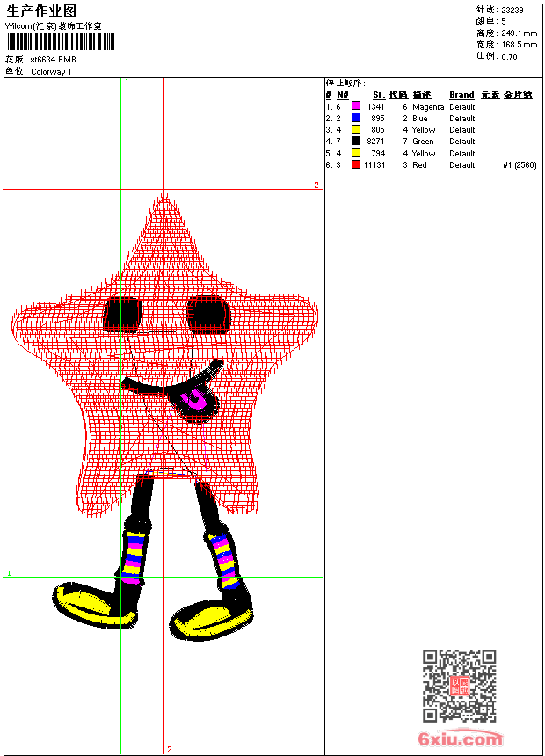Click the 元素 column header
545x756 pixels.
point(490,95)
